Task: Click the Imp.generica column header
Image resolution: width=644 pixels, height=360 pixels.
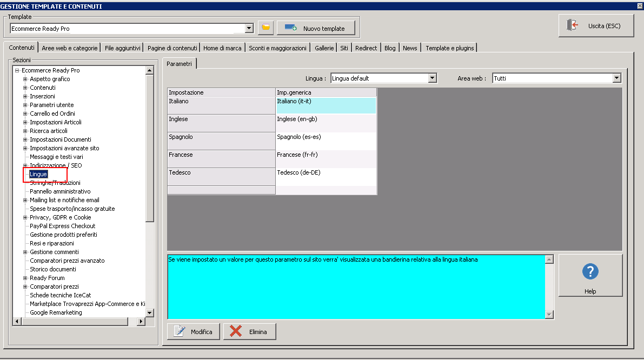Action: pos(326,92)
